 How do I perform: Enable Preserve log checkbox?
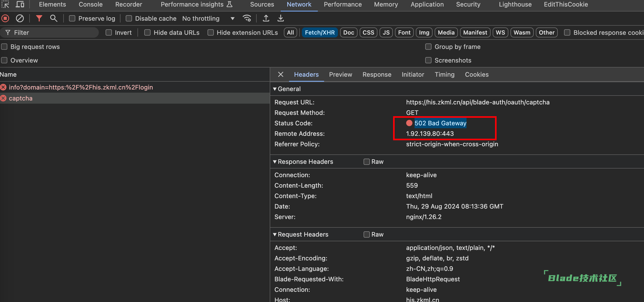point(72,19)
